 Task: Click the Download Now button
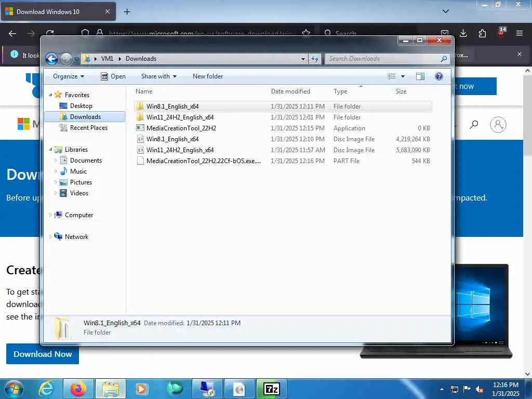point(43,354)
